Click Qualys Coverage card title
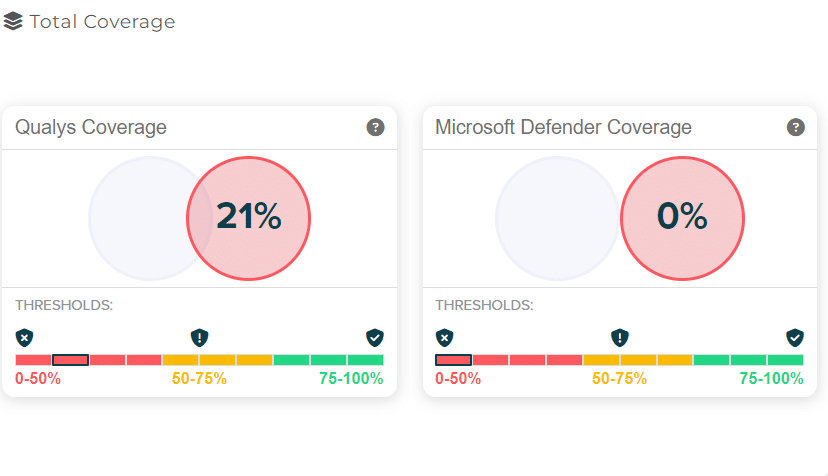Image resolution: width=828 pixels, height=476 pixels. pyautogui.click(x=91, y=127)
